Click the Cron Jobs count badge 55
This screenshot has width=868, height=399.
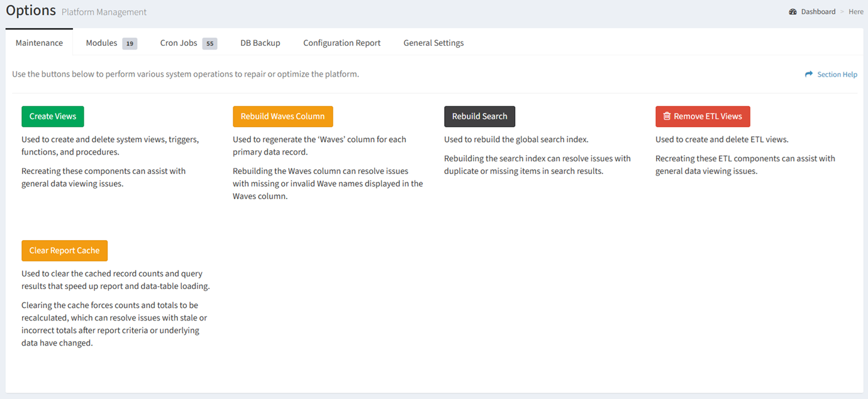[209, 43]
